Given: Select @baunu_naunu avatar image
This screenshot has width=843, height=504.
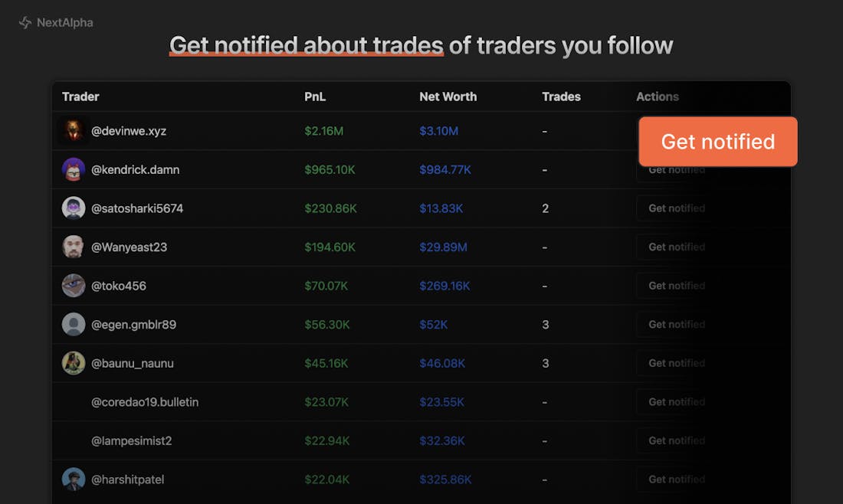Looking at the screenshot, I should click(x=74, y=363).
